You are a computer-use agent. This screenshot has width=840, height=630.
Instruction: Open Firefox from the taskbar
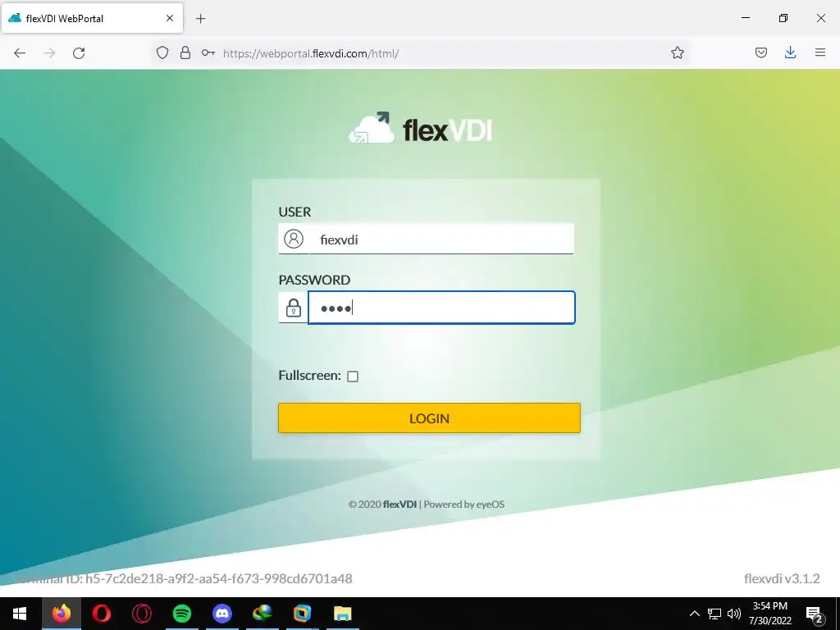tap(61, 614)
